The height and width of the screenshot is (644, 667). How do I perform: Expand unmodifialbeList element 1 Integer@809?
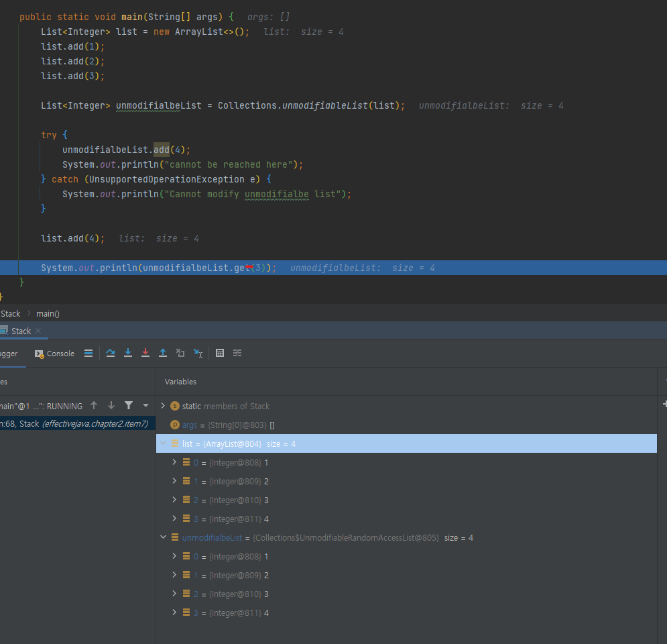(174, 575)
